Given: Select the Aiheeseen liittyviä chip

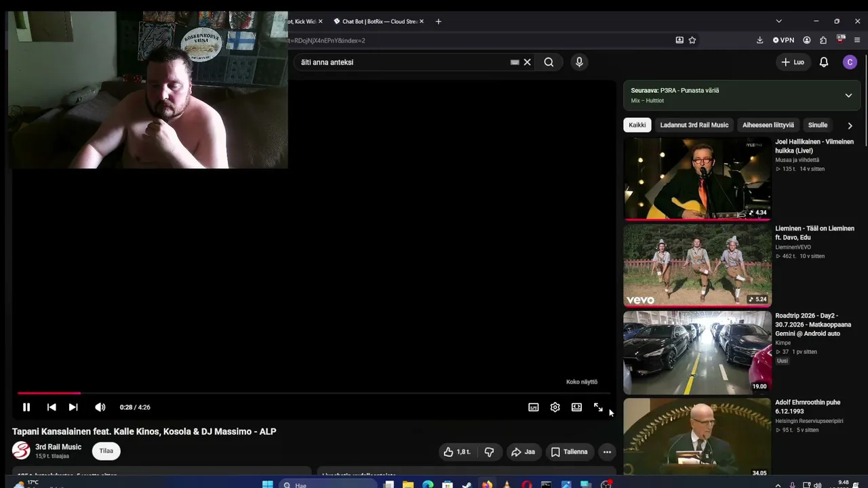Looking at the screenshot, I should pos(768,125).
